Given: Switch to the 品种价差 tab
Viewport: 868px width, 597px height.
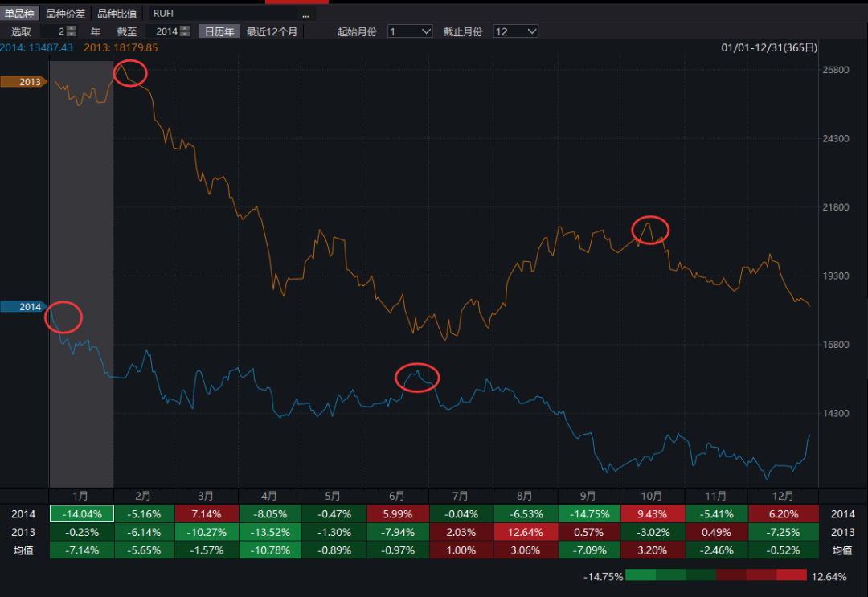Looking at the screenshot, I should pos(65,14).
